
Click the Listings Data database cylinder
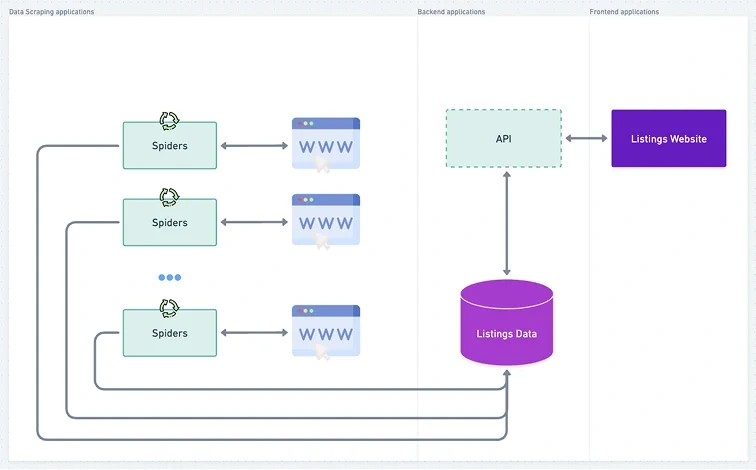507,322
